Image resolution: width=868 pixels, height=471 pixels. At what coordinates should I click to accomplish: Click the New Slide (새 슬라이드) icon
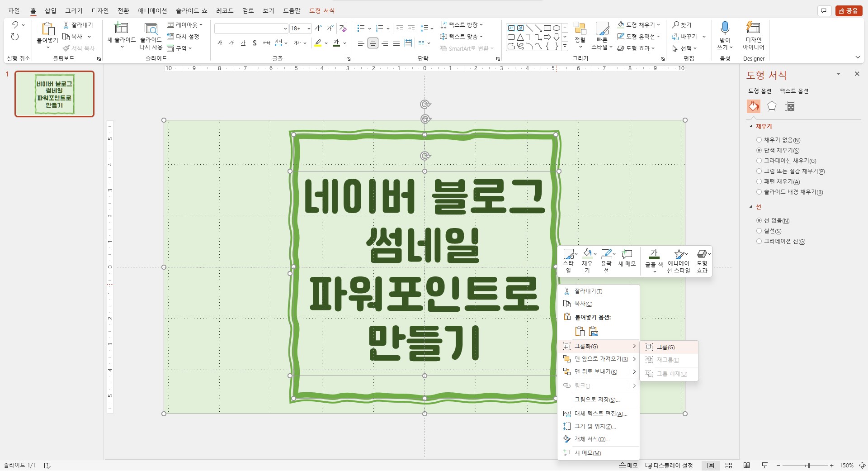pyautogui.click(x=121, y=28)
